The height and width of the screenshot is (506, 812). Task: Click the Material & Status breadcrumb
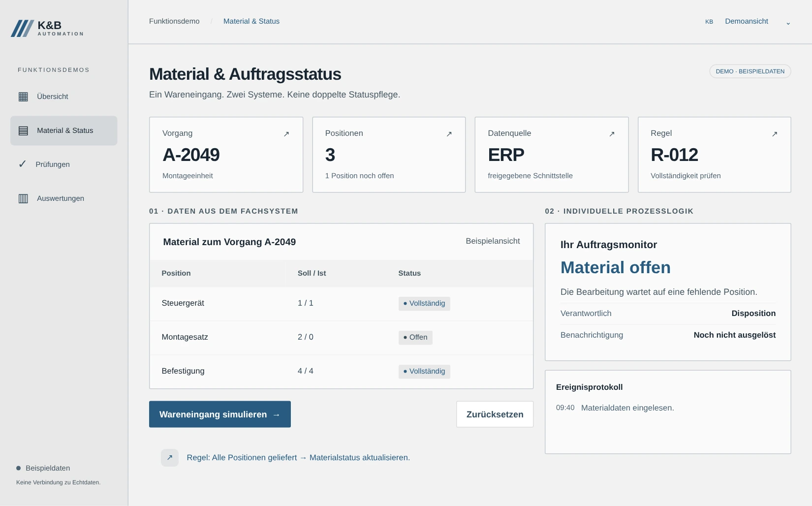[x=251, y=21]
